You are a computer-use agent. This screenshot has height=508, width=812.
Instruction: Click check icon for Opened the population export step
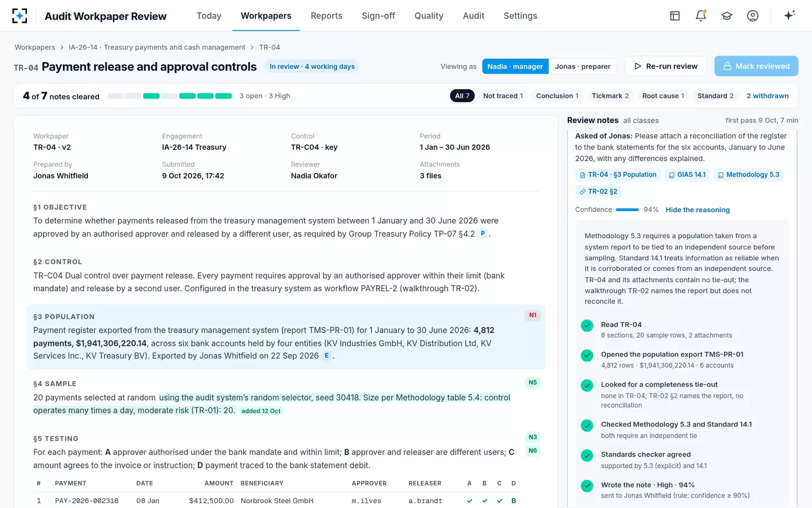pyautogui.click(x=587, y=356)
